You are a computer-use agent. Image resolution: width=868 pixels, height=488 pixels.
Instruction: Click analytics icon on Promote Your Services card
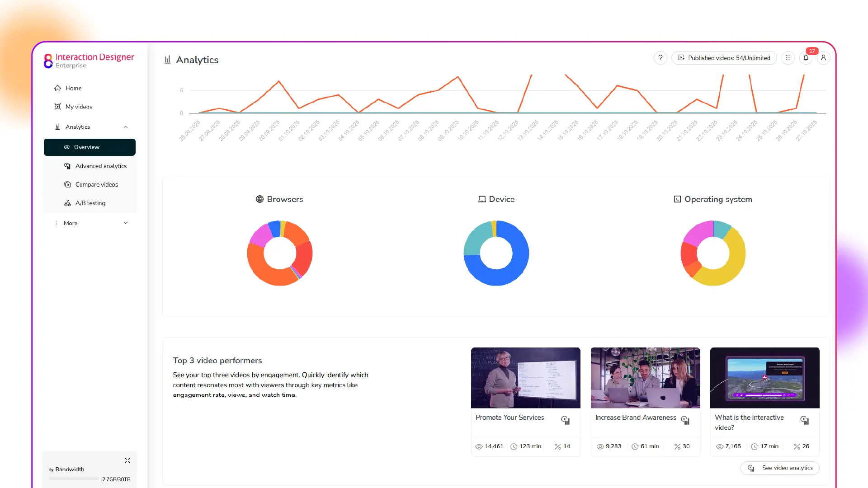click(x=566, y=420)
